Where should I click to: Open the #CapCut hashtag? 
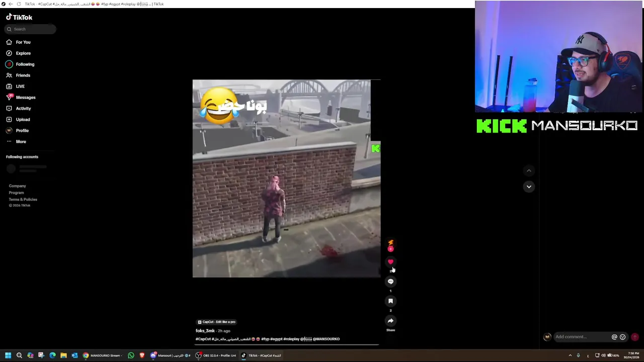[203, 339]
